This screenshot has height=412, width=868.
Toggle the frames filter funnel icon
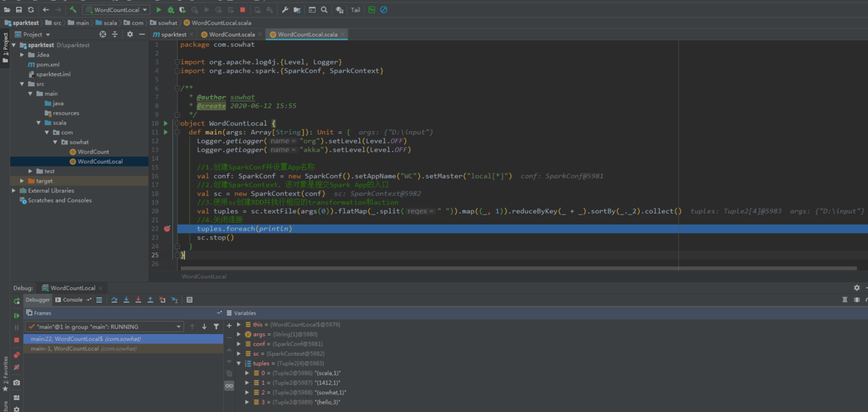tap(216, 326)
